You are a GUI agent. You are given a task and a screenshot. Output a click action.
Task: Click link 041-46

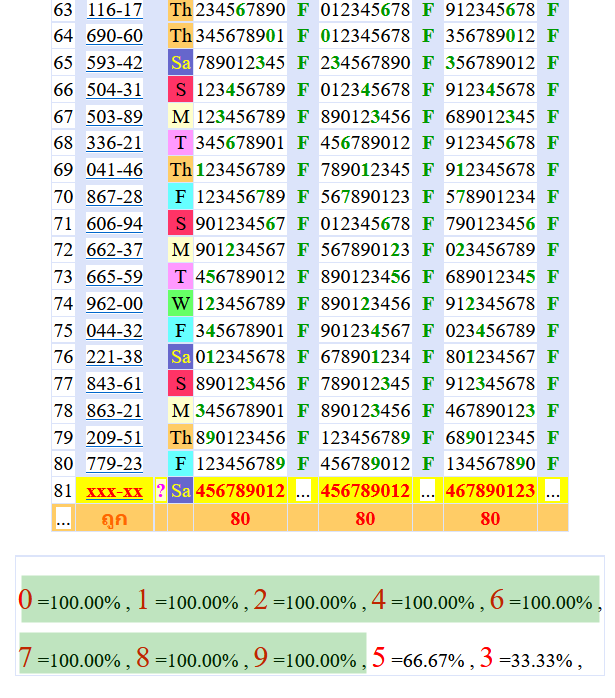pyautogui.click(x=114, y=170)
